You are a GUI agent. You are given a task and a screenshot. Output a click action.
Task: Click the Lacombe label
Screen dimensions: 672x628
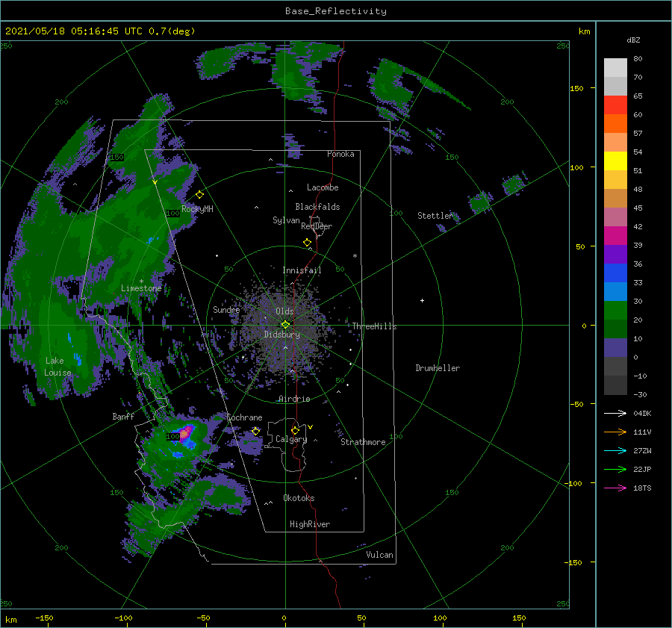pyautogui.click(x=323, y=187)
